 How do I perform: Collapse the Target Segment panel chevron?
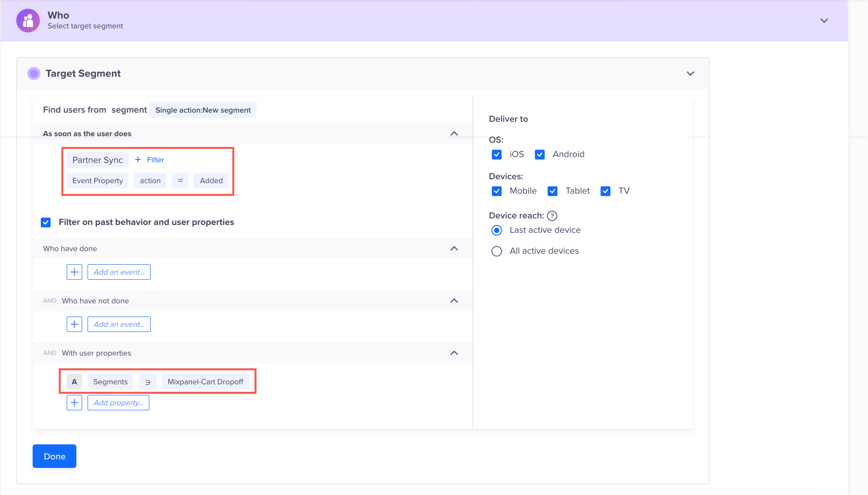click(x=690, y=74)
